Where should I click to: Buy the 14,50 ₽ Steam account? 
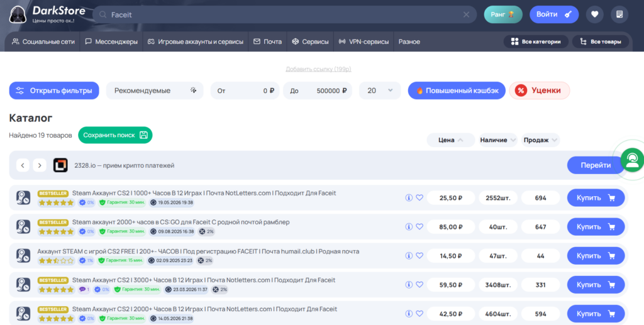tap(596, 256)
